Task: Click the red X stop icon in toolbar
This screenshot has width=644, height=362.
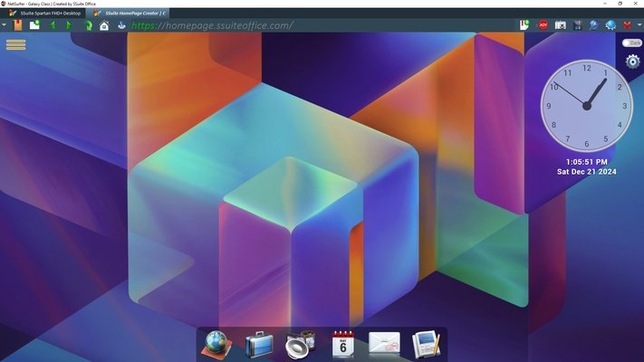Action: [627, 25]
